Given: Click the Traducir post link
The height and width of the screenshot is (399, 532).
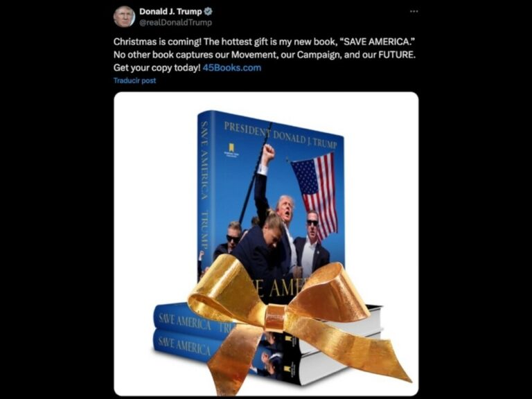Looking at the screenshot, I should [x=134, y=81].
